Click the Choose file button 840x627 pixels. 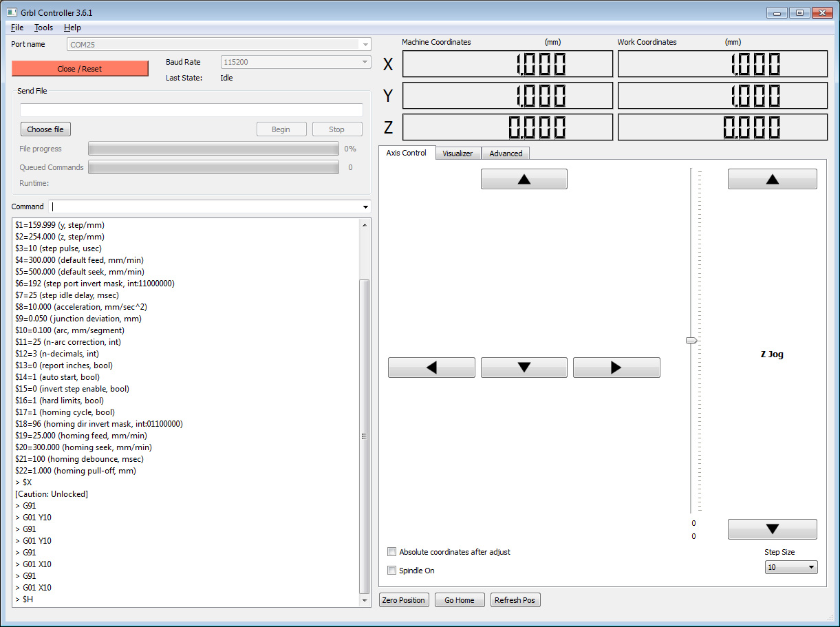pyautogui.click(x=45, y=129)
